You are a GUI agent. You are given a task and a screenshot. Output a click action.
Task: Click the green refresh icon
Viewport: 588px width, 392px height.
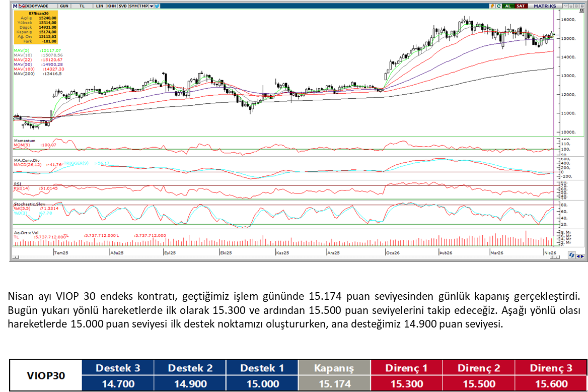(498, 6)
